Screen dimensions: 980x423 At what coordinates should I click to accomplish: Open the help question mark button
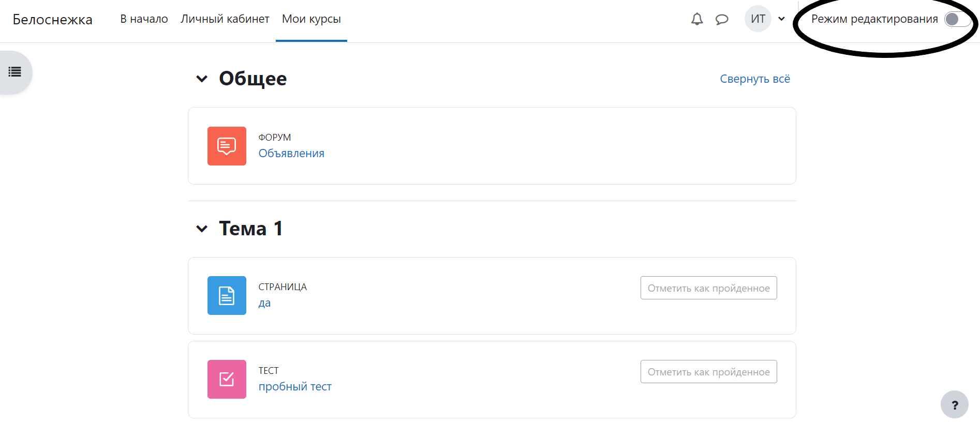[954, 404]
